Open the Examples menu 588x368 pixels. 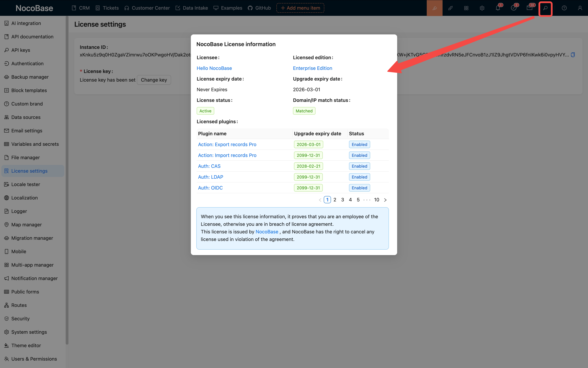coord(228,8)
